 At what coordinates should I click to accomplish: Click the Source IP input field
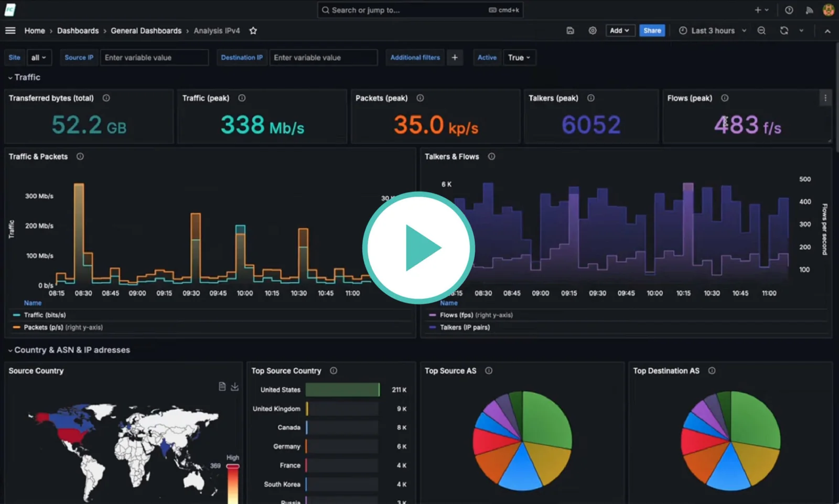click(x=154, y=58)
